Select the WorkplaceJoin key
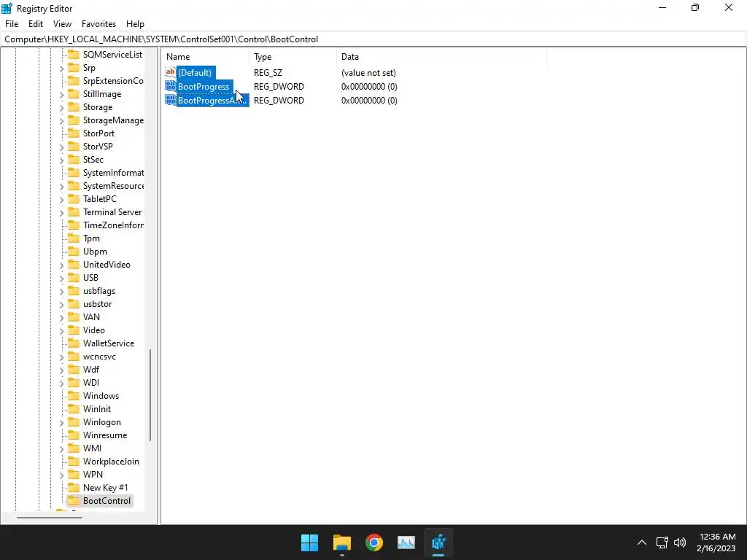 click(x=111, y=461)
